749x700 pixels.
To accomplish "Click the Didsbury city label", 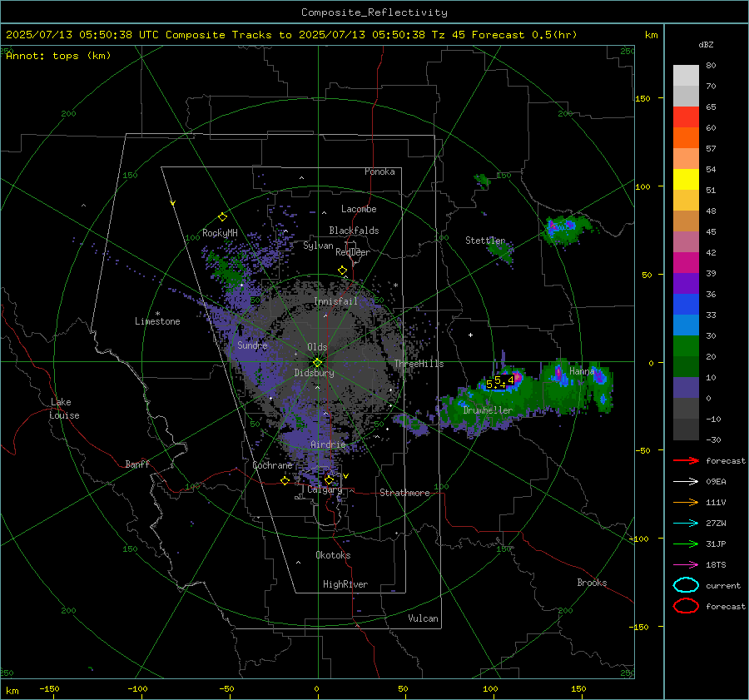I will click(314, 373).
